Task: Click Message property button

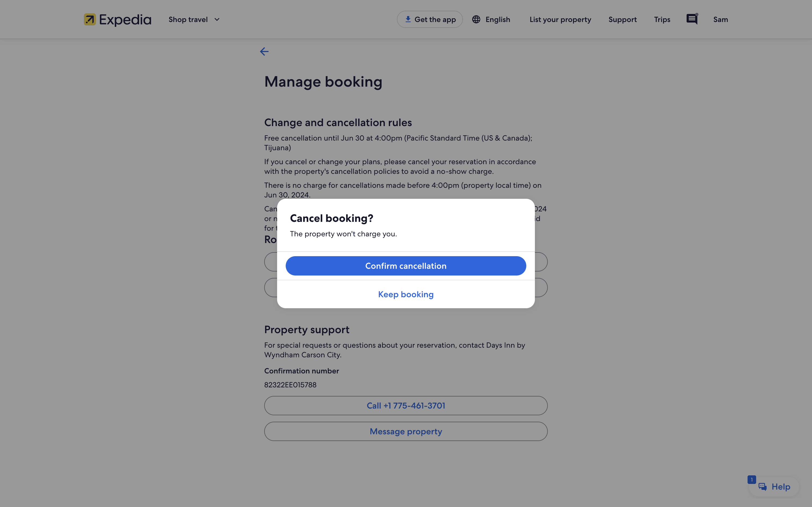Action: pos(406,431)
